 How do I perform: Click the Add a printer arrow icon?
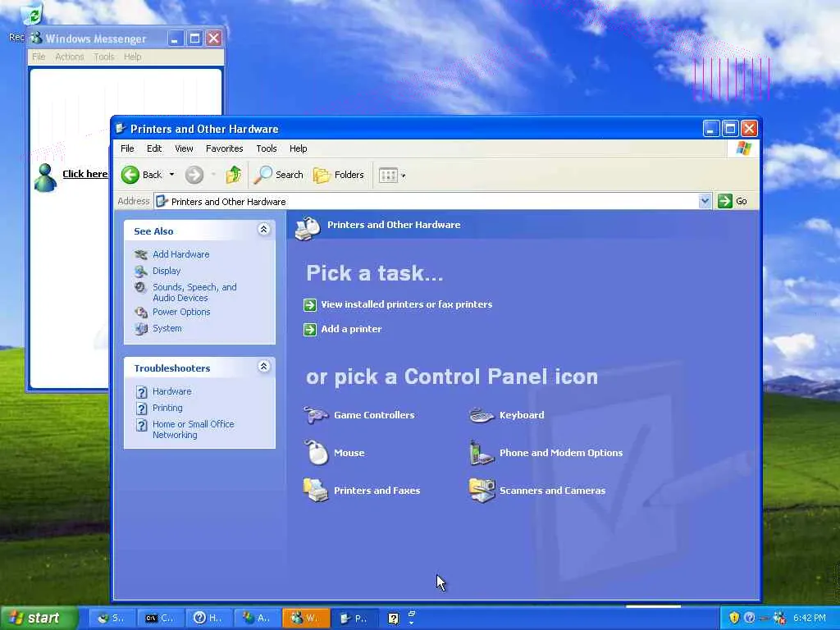tap(309, 330)
